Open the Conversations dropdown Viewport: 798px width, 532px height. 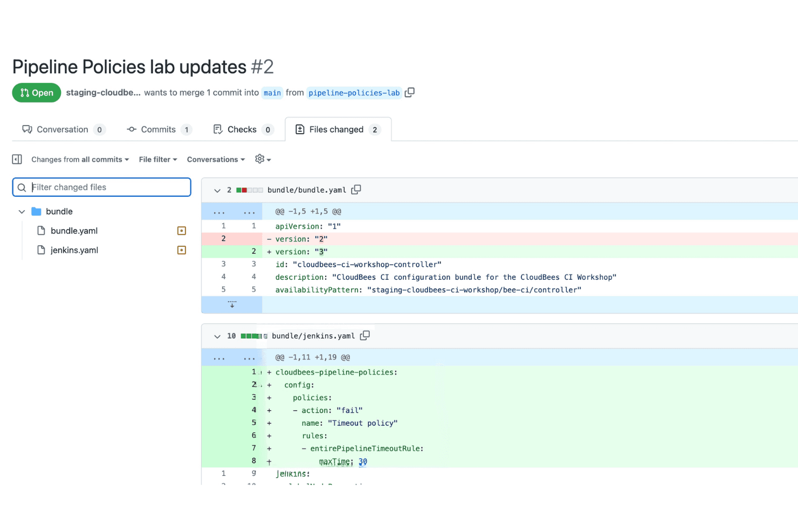point(216,160)
